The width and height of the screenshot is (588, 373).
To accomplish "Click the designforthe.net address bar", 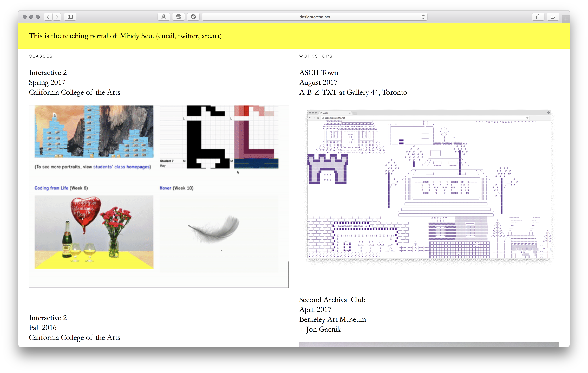I will [x=315, y=17].
